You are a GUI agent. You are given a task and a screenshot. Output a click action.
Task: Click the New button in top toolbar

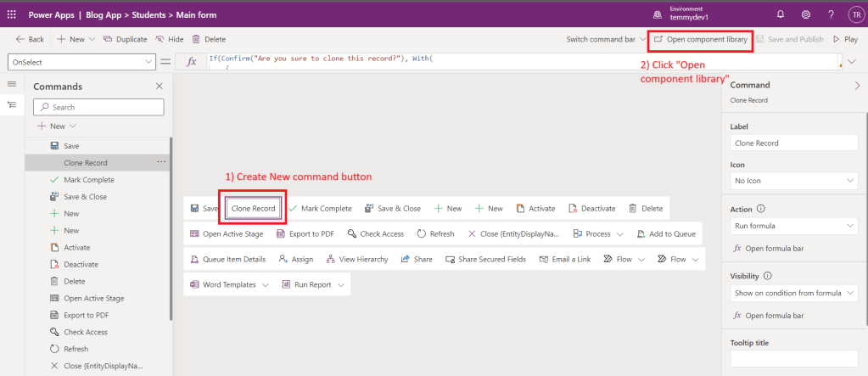[71, 39]
